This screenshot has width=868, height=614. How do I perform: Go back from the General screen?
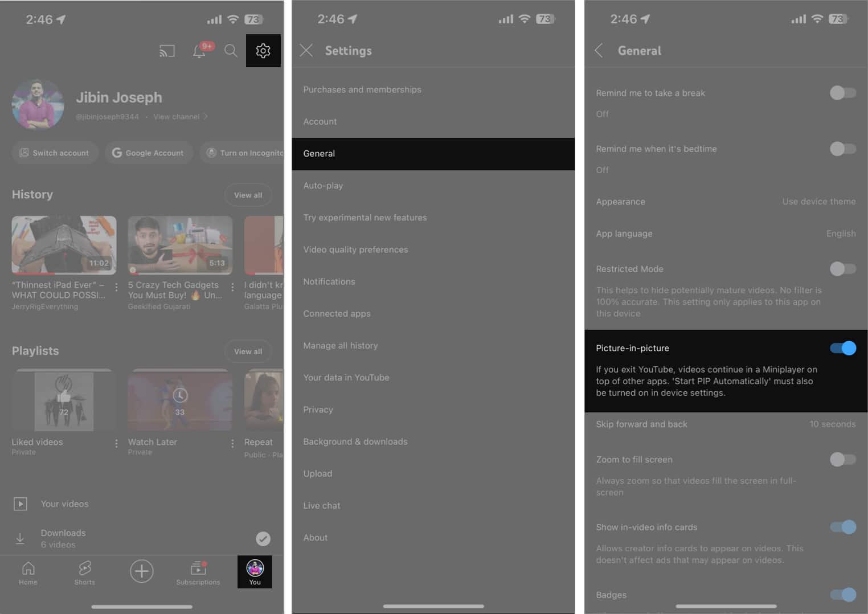[599, 51]
